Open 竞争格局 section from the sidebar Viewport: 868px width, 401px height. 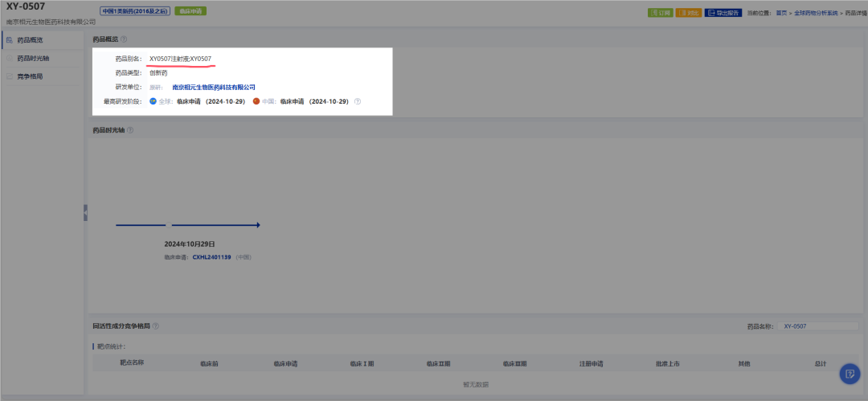point(29,76)
